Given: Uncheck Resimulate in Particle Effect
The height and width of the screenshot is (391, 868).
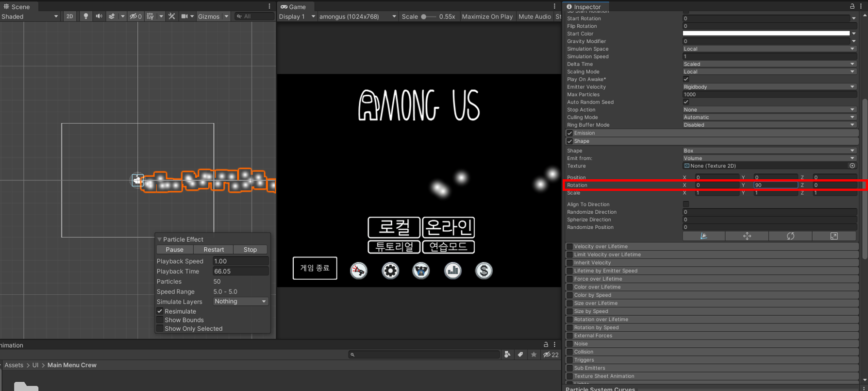Looking at the screenshot, I should coord(160,311).
